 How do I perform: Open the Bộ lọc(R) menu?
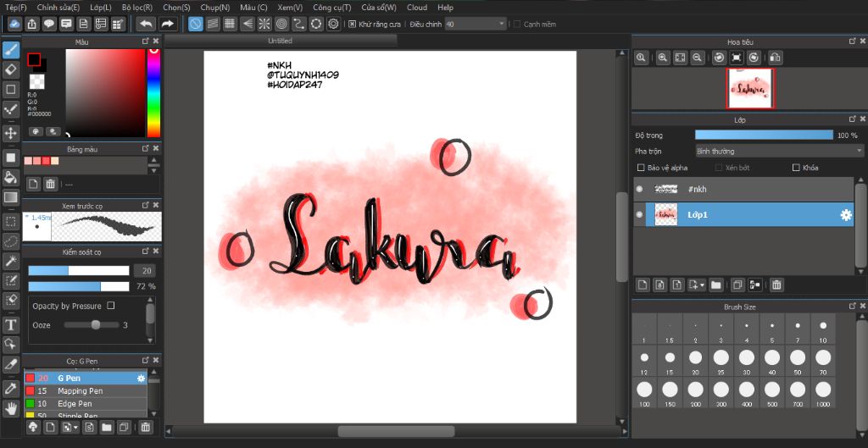[x=137, y=7]
